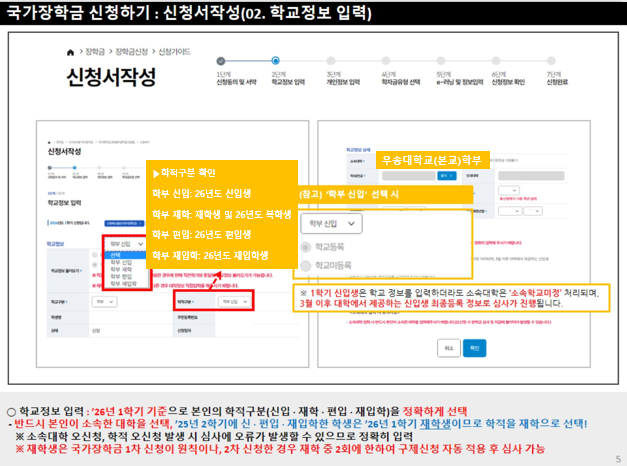Click step 1 신청동의 및 서약 circle
This screenshot has width=627, height=466.
[x=219, y=57]
